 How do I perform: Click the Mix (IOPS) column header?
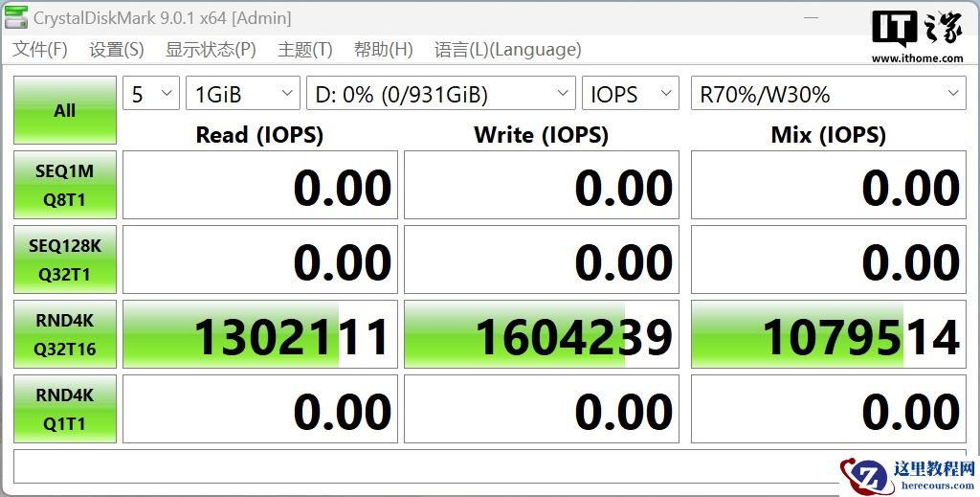coord(828,135)
